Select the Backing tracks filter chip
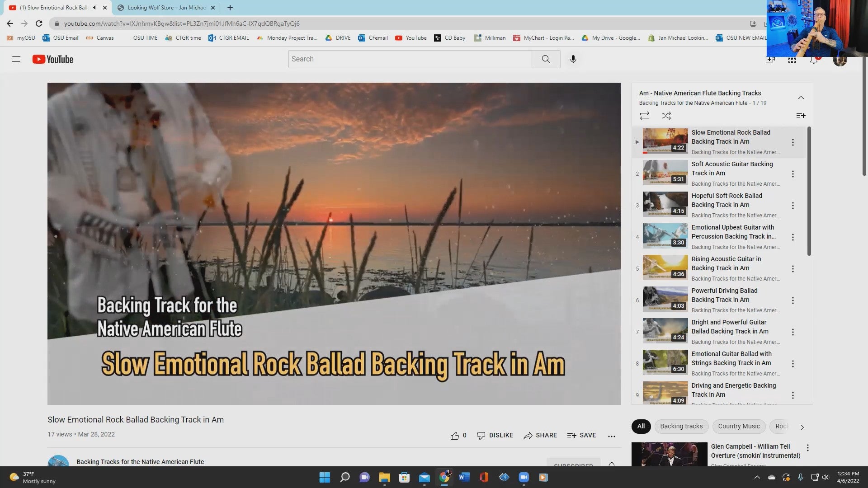 click(x=681, y=426)
